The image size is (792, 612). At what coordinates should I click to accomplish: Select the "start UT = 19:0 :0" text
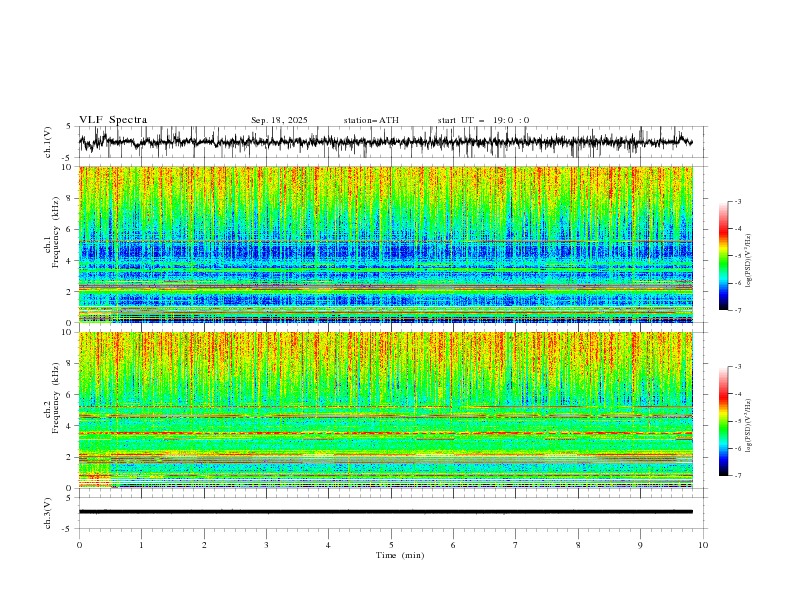tap(483, 120)
